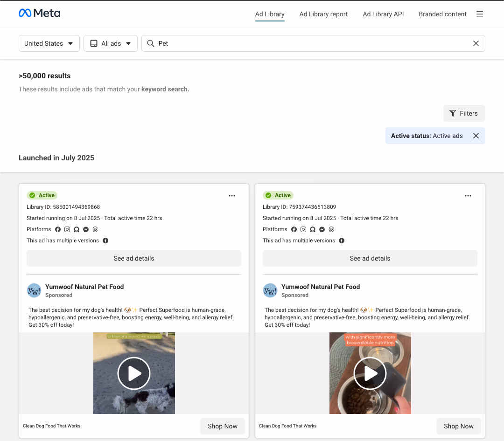This screenshot has height=441, width=504.
Task: Click multiple versions info icon on ad 585001494369868
Action: click(x=105, y=241)
